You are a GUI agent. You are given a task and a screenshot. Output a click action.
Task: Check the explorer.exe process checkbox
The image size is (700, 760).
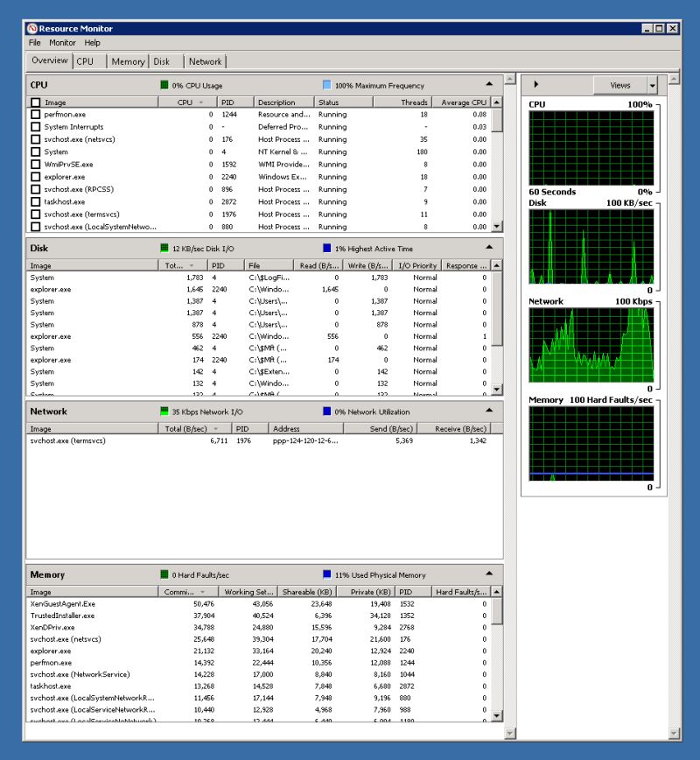tap(35, 176)
